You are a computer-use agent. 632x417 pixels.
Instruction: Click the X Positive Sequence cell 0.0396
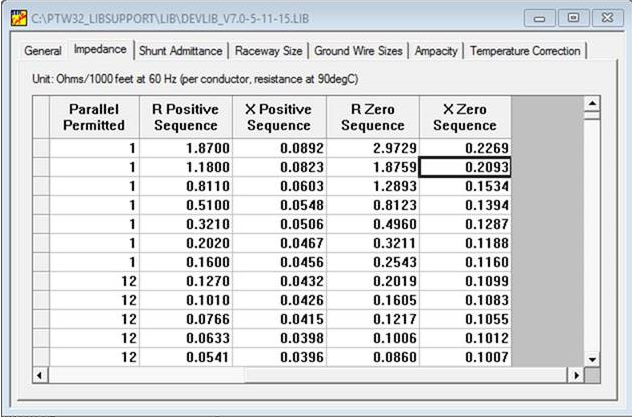[279, 357]
